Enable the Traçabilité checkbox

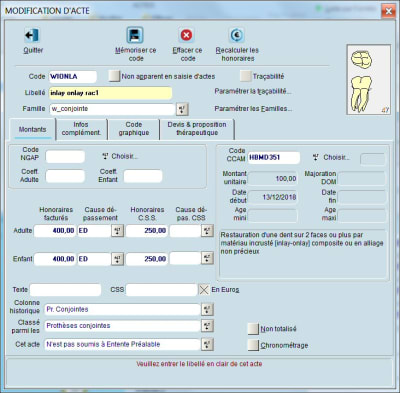245,76
